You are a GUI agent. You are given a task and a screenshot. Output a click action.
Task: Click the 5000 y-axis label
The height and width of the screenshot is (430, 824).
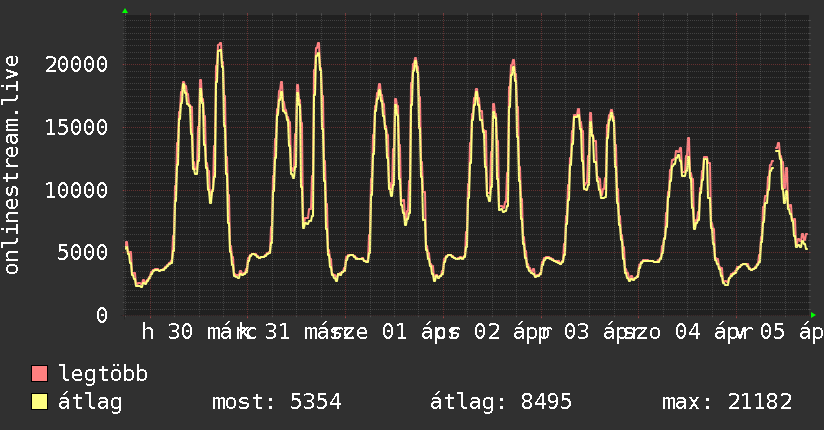83,252
